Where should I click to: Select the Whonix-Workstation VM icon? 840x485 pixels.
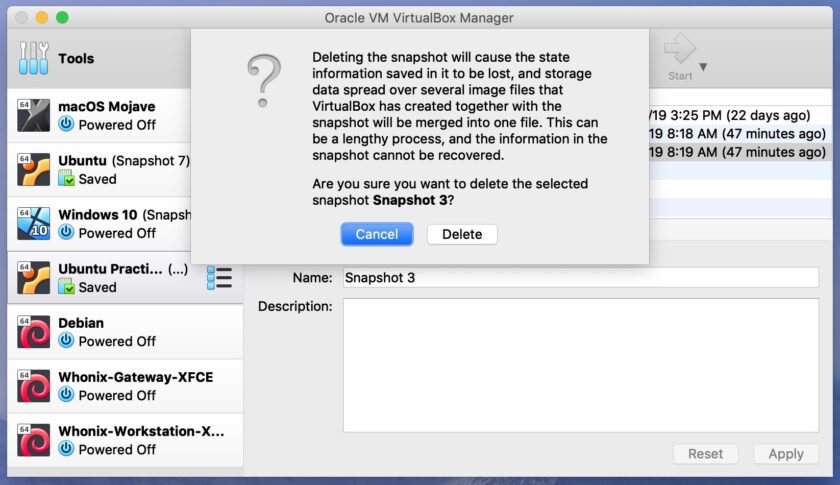pos(33,440)
